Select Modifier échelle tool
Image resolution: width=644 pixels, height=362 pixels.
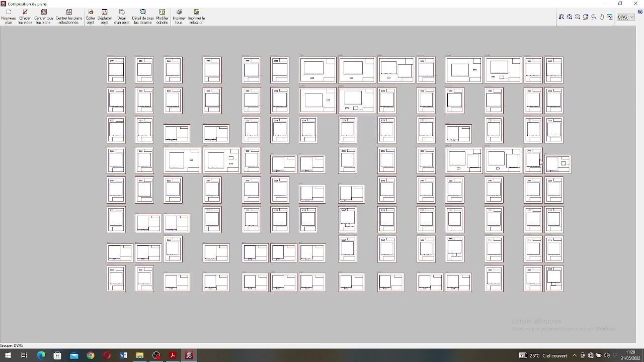point(162,17)
